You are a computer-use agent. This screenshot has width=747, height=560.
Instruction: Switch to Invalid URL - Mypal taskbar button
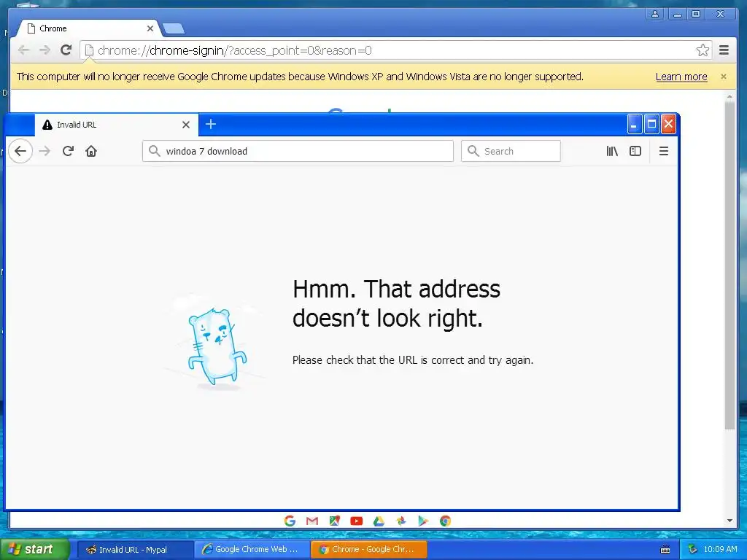pyautogui.click(x=135, y=550)
